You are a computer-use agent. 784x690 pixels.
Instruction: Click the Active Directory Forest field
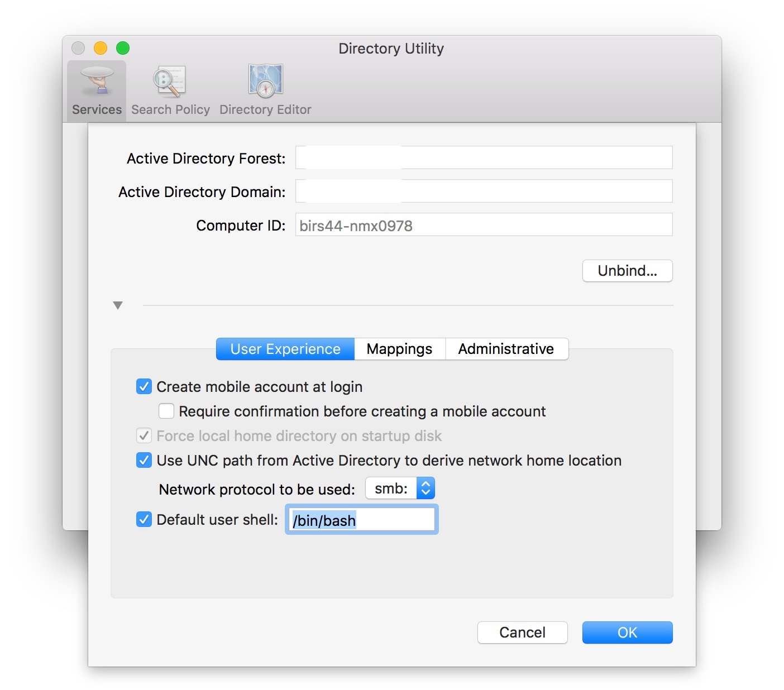click(484, 157)
